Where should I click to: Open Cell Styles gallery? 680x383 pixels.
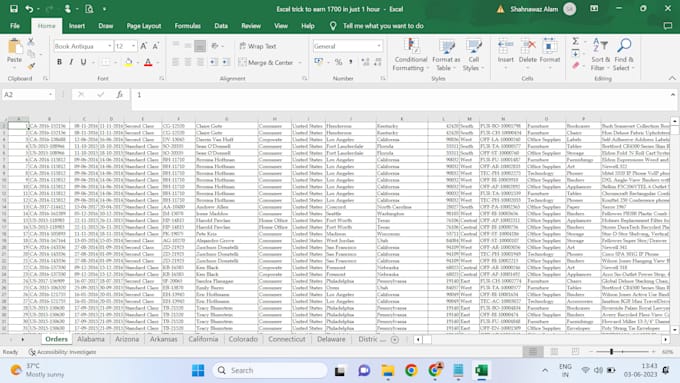[473, 55]
